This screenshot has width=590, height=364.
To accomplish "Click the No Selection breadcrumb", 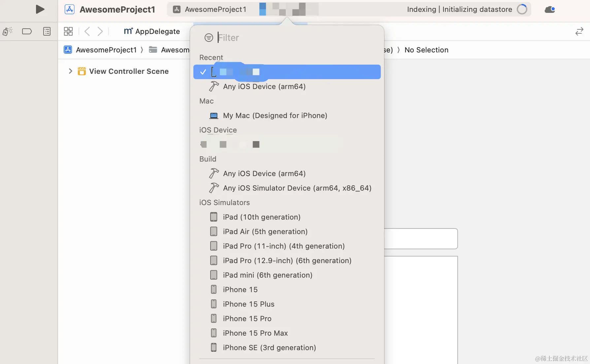I will pyautogui.click(x=426, y=50).
